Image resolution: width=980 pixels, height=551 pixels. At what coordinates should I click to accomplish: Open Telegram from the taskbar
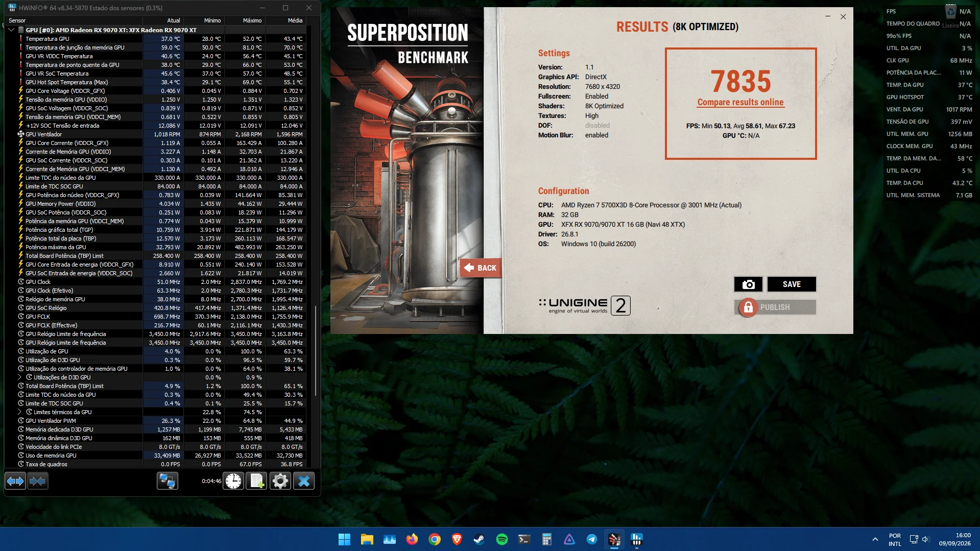click(x=592, y=539)
